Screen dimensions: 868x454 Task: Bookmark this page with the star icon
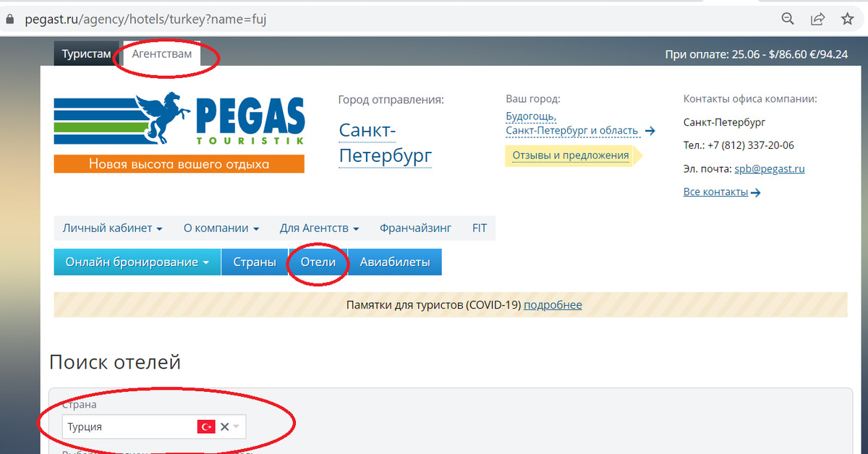point(847,19)
